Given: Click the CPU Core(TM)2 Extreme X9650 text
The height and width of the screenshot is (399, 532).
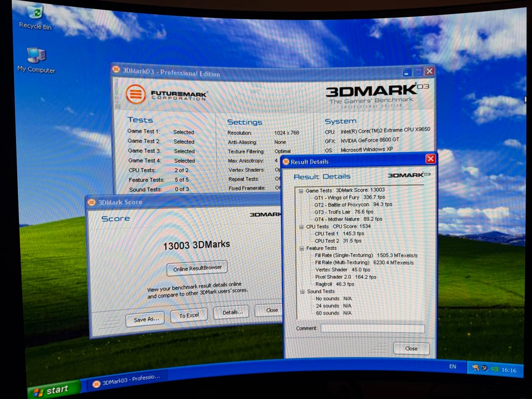Looking at the screenshot, I should pos(385,130).
